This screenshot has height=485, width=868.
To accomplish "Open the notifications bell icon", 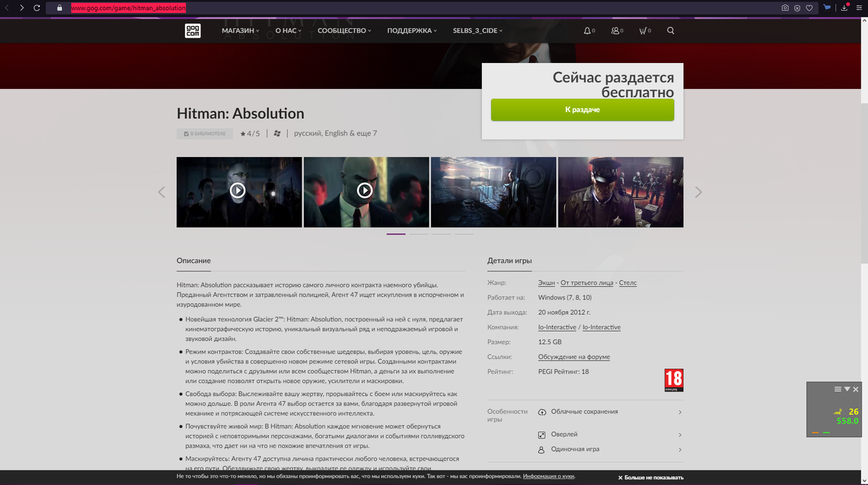I will [587, 30].
